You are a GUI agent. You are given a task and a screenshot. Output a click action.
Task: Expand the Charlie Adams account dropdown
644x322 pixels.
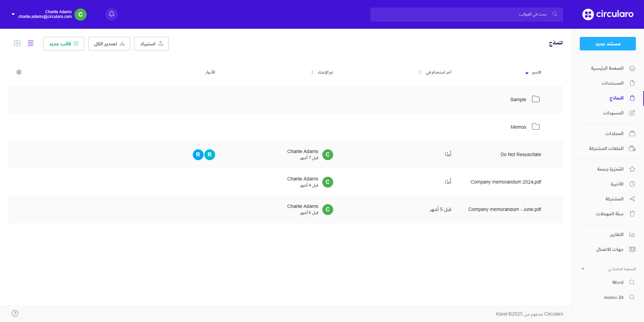(13, 14)
